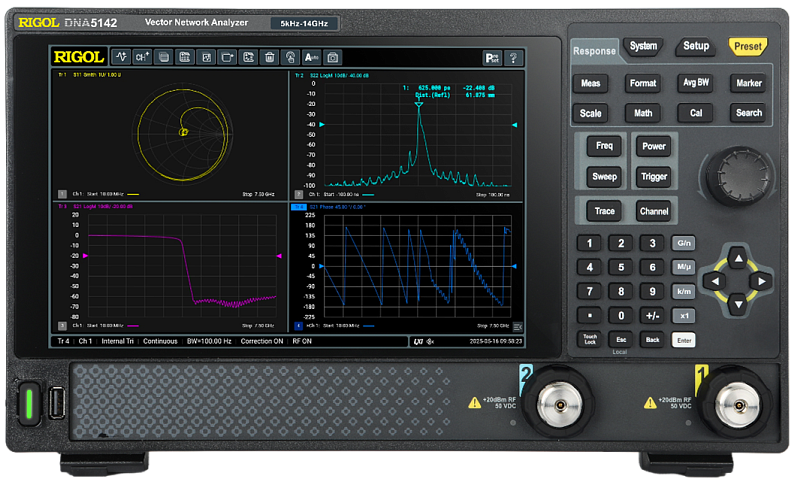800x485 pixels.
Task: Toggle the Touch Lock key
Action: (x=590, y=340)
